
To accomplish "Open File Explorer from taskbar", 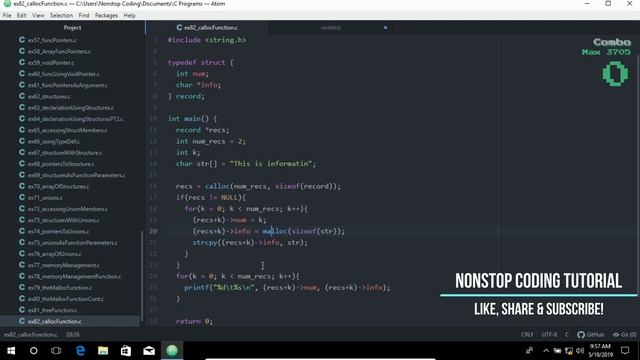I will click(x=103, y=351).
